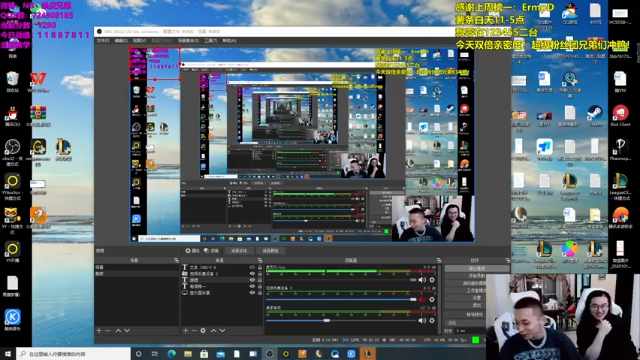This screenshot has height=360, width=640.
Task: Move the selected scene down in the Scenes panel
Action: (127, 330)
